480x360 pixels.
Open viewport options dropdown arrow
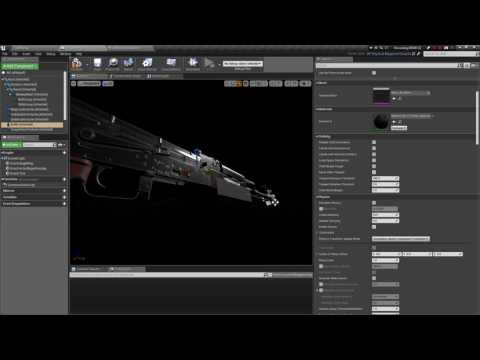click(74, 84)
